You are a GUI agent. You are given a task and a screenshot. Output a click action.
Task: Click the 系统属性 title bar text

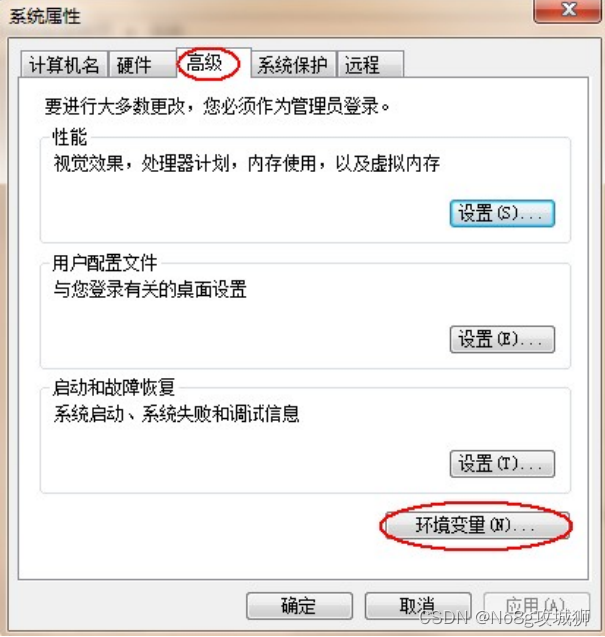[45, 17]
